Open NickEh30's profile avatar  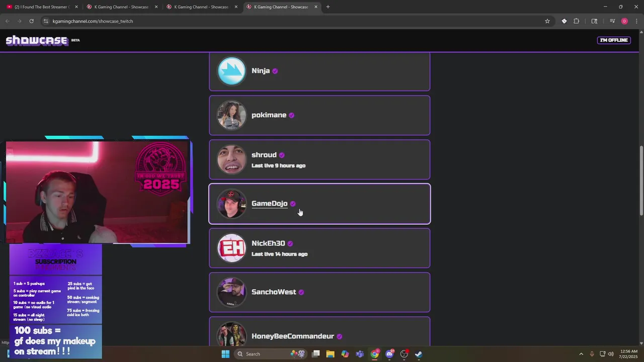tap(231, 248)
